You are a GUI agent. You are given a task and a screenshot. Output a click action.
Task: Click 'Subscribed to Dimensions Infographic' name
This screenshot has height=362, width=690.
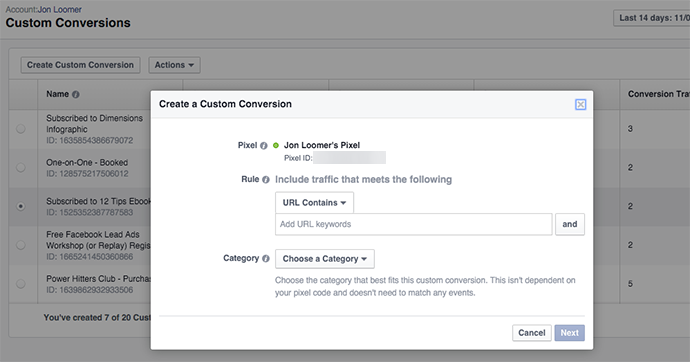point(94,124)
